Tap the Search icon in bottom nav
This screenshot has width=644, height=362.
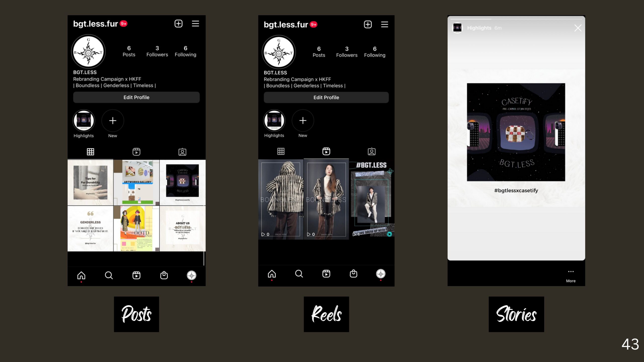click(108, 275)
